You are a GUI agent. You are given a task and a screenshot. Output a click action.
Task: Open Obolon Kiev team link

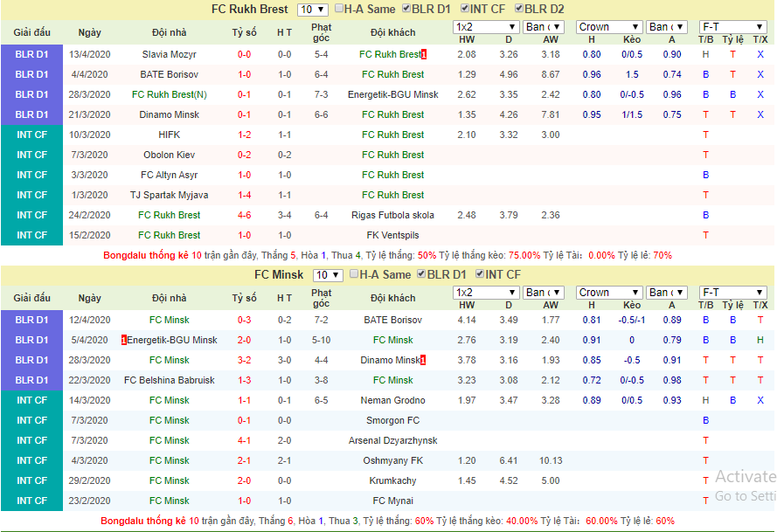(x=169, y=155)
